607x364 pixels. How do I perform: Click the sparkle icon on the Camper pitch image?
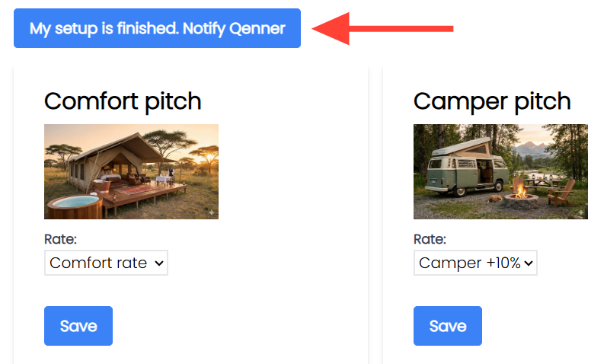[580, 212]
